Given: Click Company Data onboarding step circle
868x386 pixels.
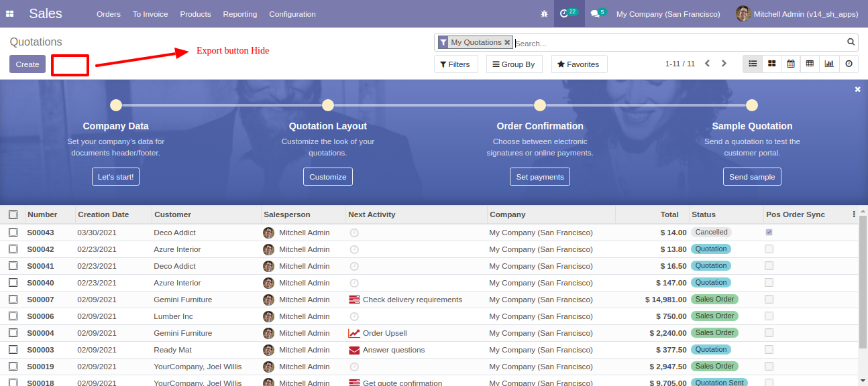Looking at the screenshot, I should coord(116,105).
